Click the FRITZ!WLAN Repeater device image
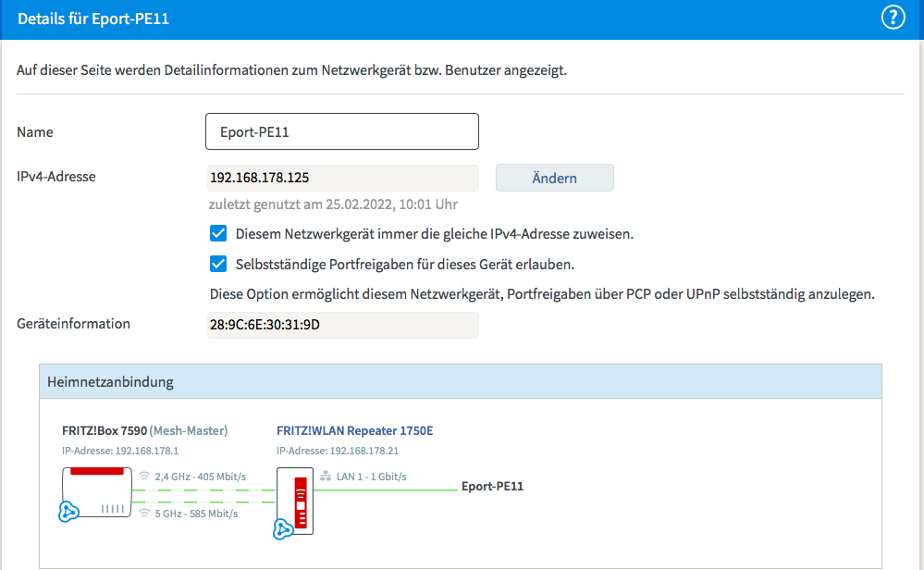Image resolution: width=924 pixels, height=570 pixels. click(x=295, y=501)
